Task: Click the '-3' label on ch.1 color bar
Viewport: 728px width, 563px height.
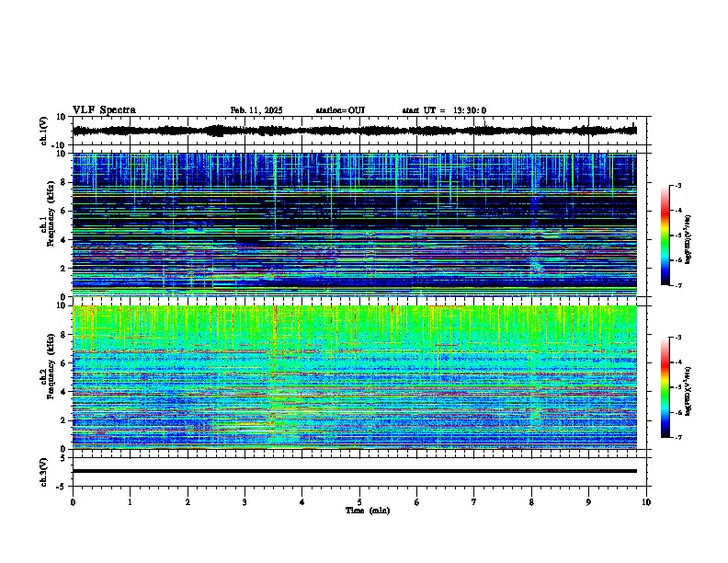Action: coord(678,185)
